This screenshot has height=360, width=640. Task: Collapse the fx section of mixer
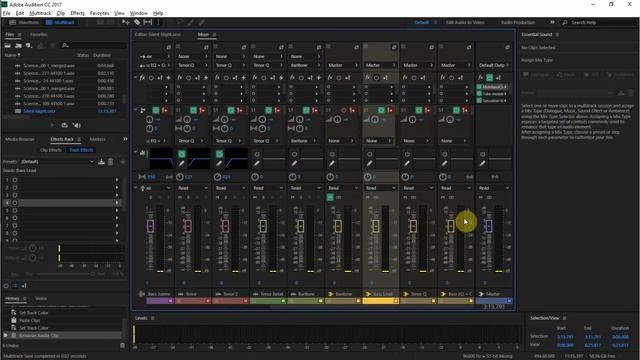pos(136,77)
